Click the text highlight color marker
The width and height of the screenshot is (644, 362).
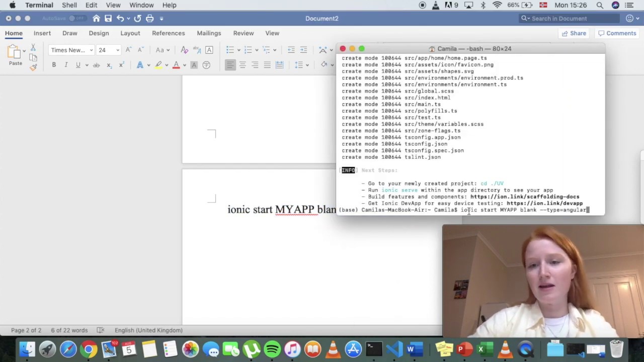(x=158, y=65)
